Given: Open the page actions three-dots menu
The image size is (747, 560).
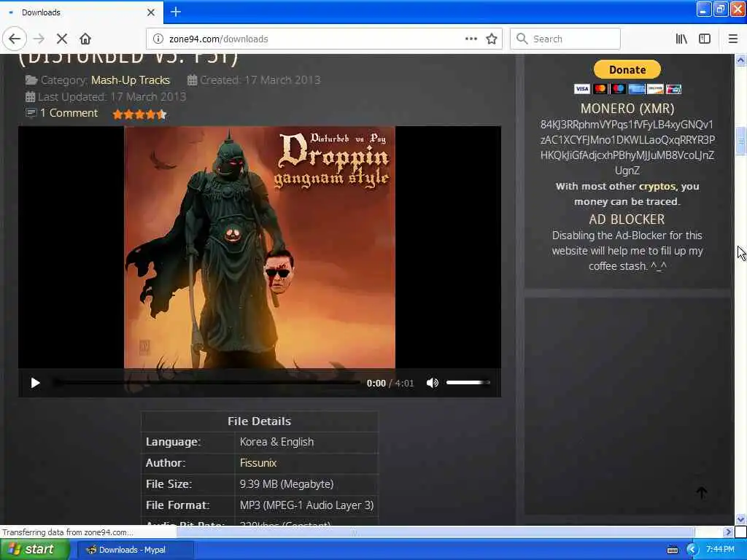Looking at the screenshot, I should click(x=471, y=39).
